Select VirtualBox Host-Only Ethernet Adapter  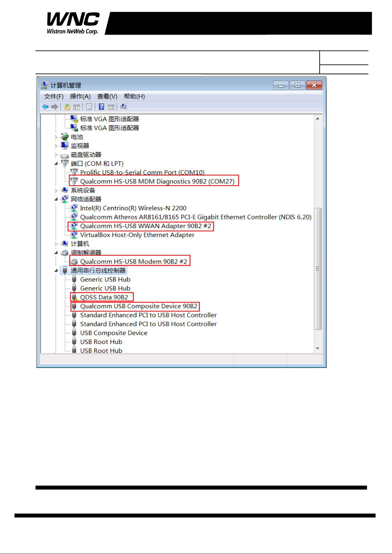[137, 235]
